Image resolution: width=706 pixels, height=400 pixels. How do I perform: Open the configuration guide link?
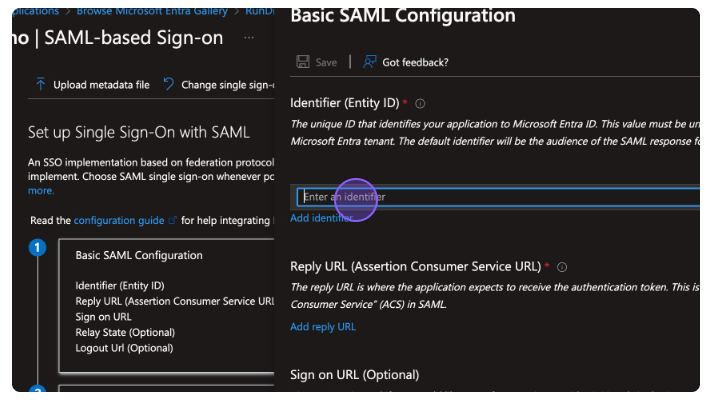click(120, 220)
